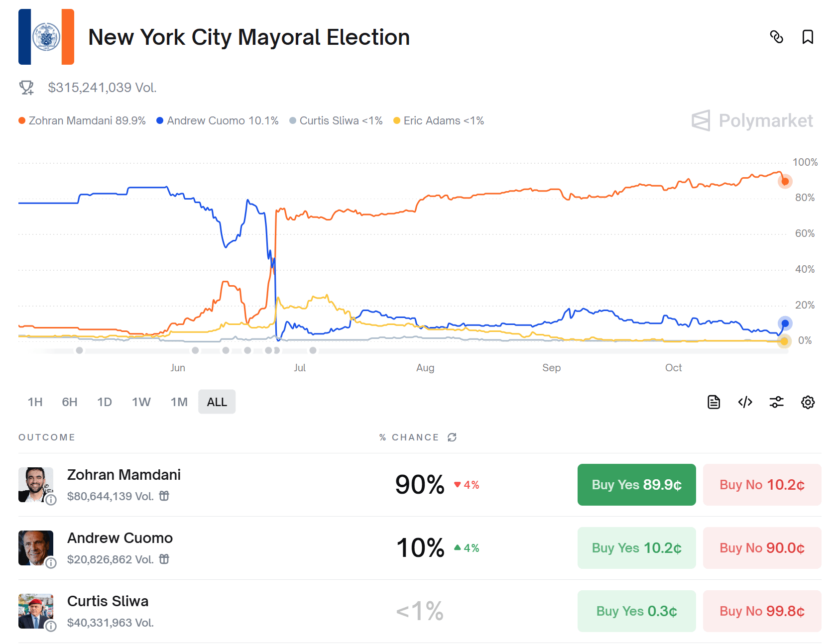Click the trophy icon next to the volume
Image resolution: width=833 pixels, height=644 pixels.
[x=26, y=88]
